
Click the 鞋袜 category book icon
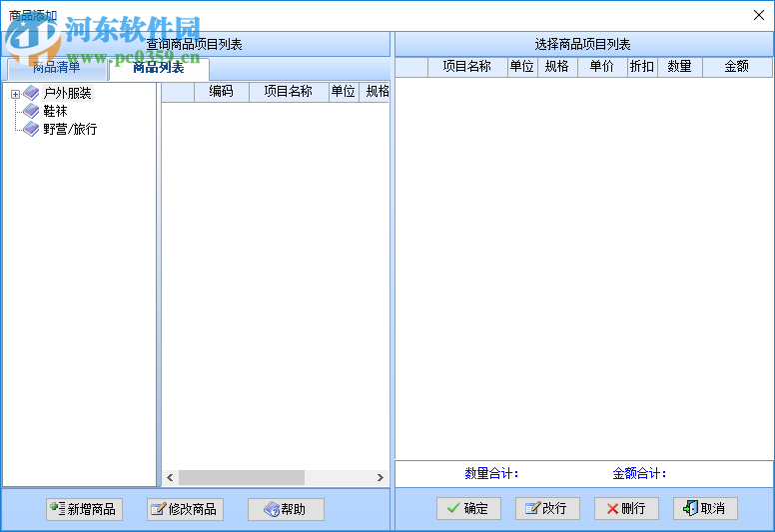pos(31,111)
